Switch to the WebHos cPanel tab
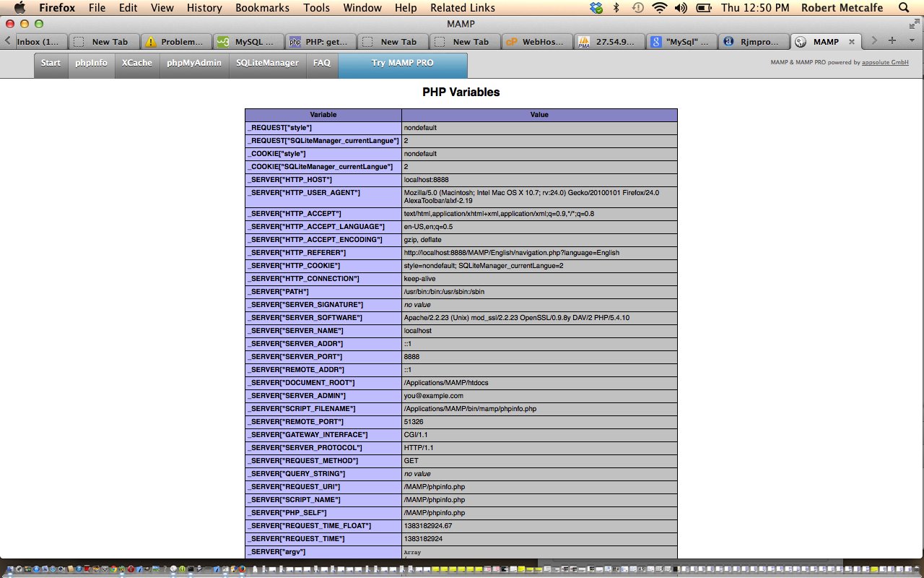The image size is (924, 578). click(x=537, y=42)
